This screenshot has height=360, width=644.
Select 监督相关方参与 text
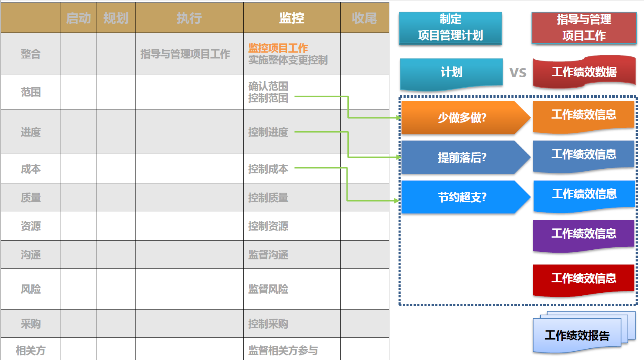point(283,350)
